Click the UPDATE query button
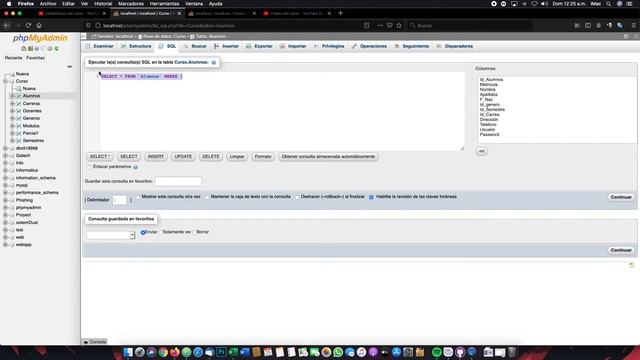The width and height of the screenshot is (640, 360). click(x=183, y=156)
